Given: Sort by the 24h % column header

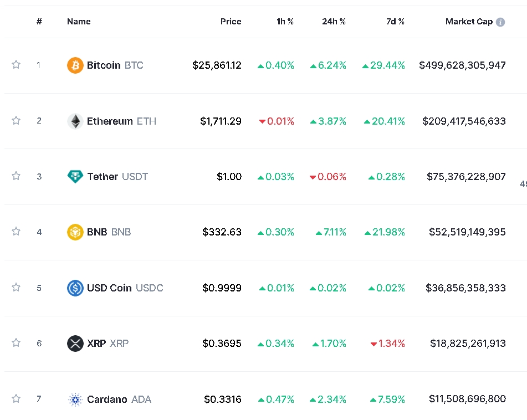Looking at the screenshot, I should (334, 22).
